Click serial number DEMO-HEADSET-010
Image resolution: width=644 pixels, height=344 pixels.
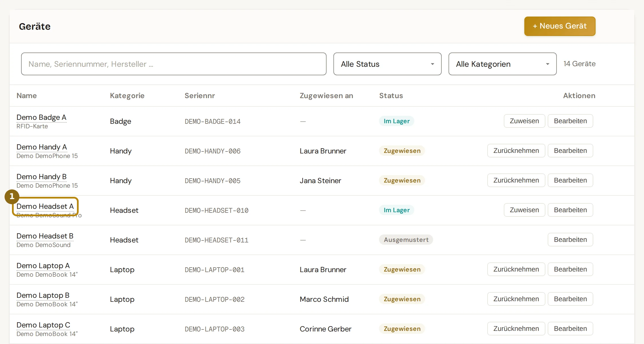click(x=217, y=211)
